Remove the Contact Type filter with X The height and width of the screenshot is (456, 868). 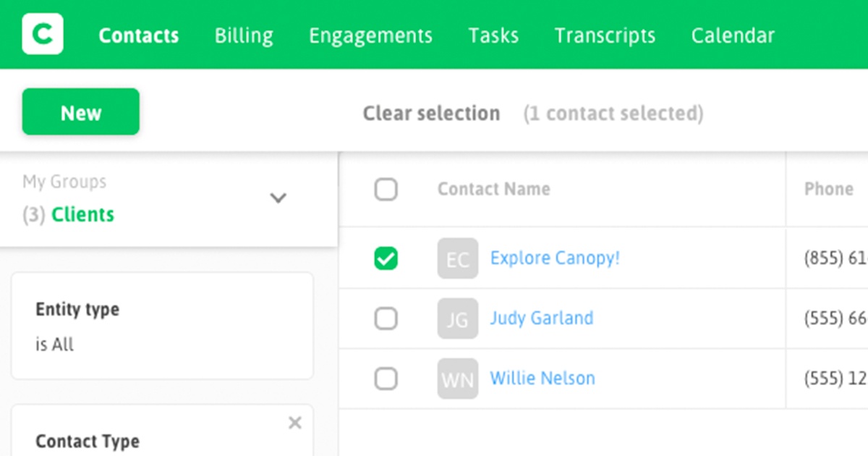tap(294, 423)
